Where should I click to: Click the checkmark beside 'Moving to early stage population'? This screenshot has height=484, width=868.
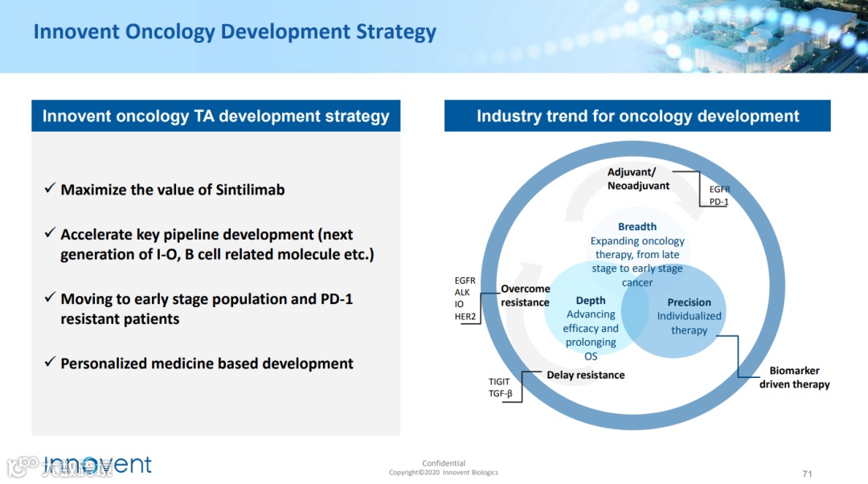click(x=50, y=297)
